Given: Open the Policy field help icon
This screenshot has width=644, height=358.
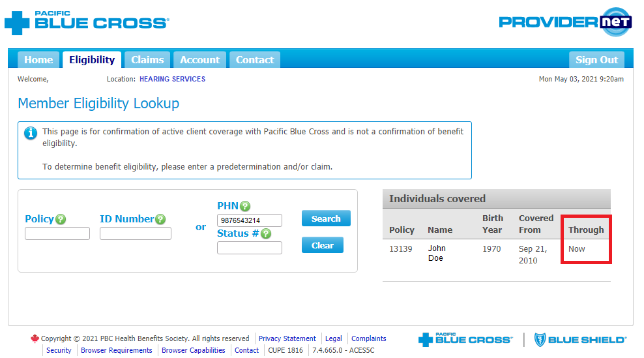Looking at the screenshot, I should (x=61, y=219).
